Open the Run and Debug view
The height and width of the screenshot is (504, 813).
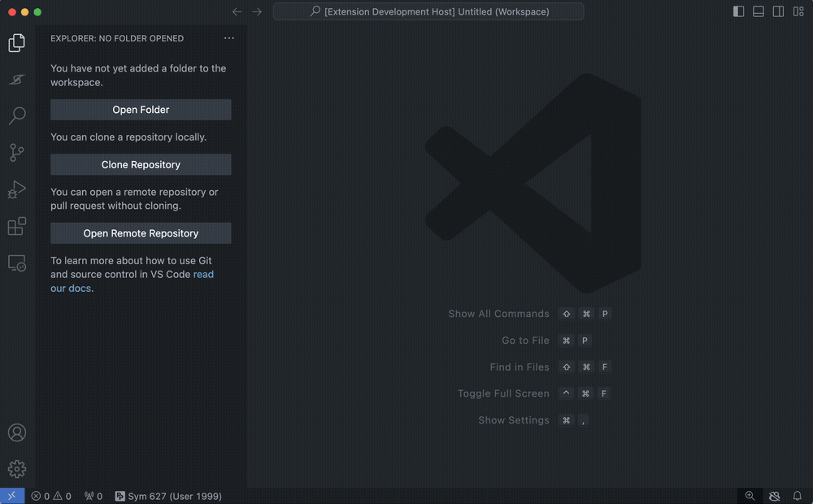[x=16, y=189]
